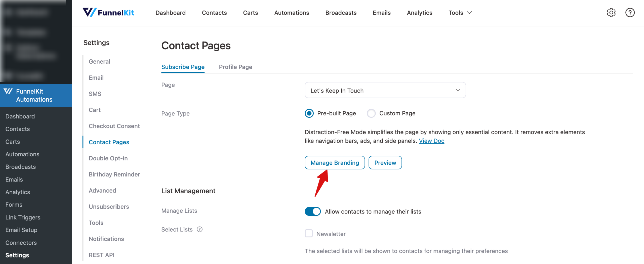Image resolution: width=644 pixels, height=264 pixels.
Task: Click the help question mark icon
Action: (630, 13)
